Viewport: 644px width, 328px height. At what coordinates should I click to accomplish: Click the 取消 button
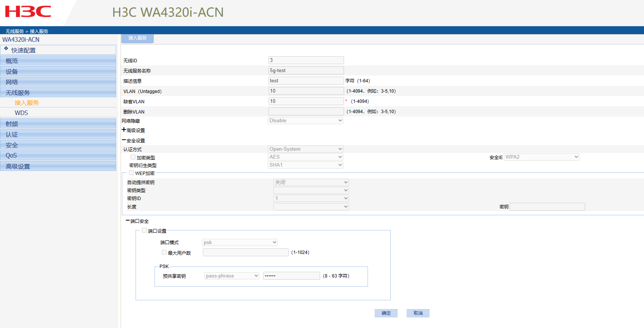[x=418, y=313]
